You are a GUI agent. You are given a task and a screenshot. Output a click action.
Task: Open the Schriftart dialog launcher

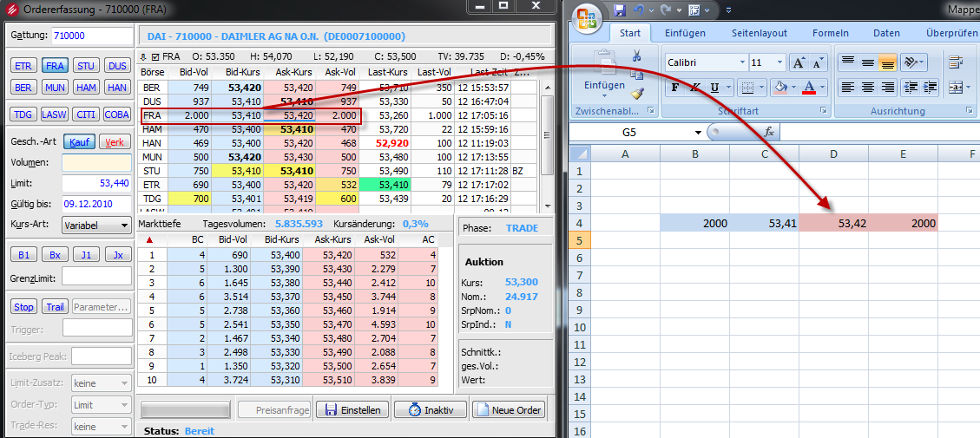click(825, 111)
